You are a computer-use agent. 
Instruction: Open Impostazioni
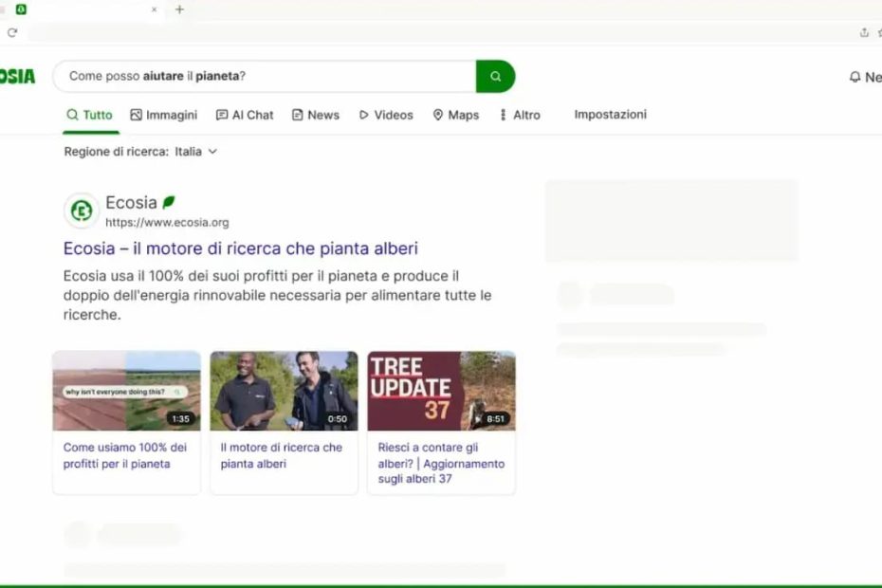610,114
